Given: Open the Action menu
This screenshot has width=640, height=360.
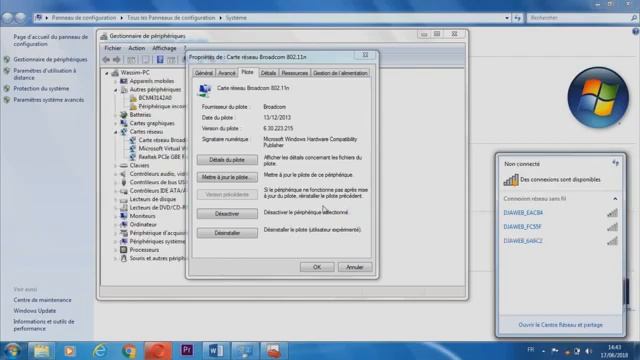Looking at the screenshot, I should pos(137,48).
